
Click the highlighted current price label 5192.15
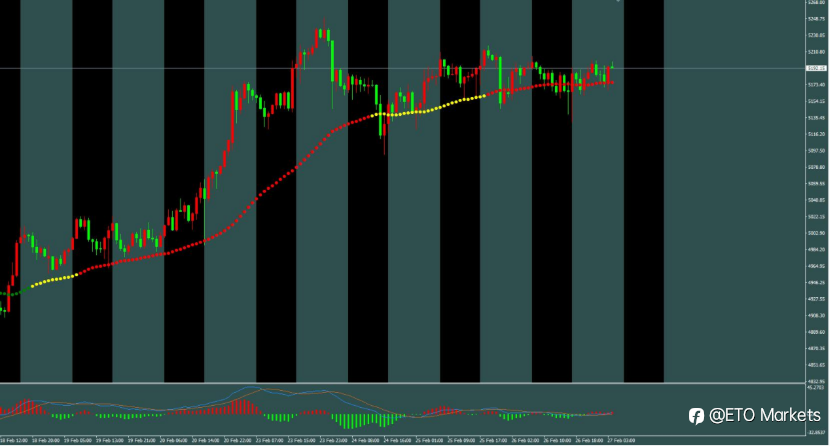(x=816, y=68)
